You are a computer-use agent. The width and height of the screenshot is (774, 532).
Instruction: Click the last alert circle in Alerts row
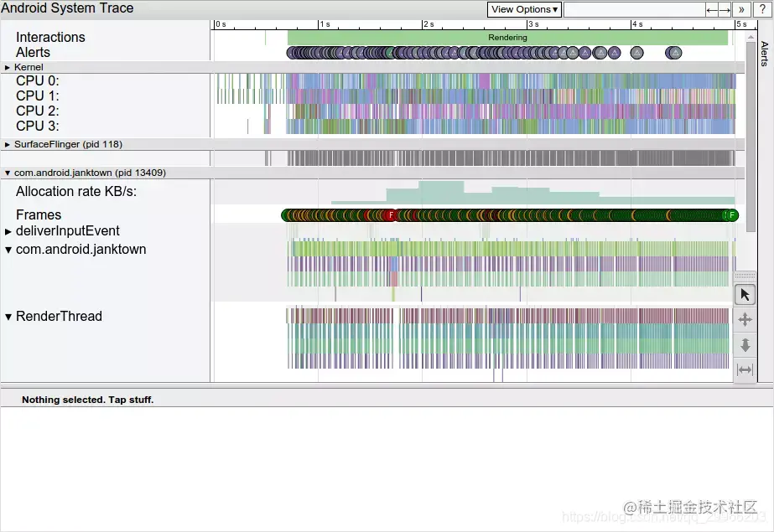676,53
